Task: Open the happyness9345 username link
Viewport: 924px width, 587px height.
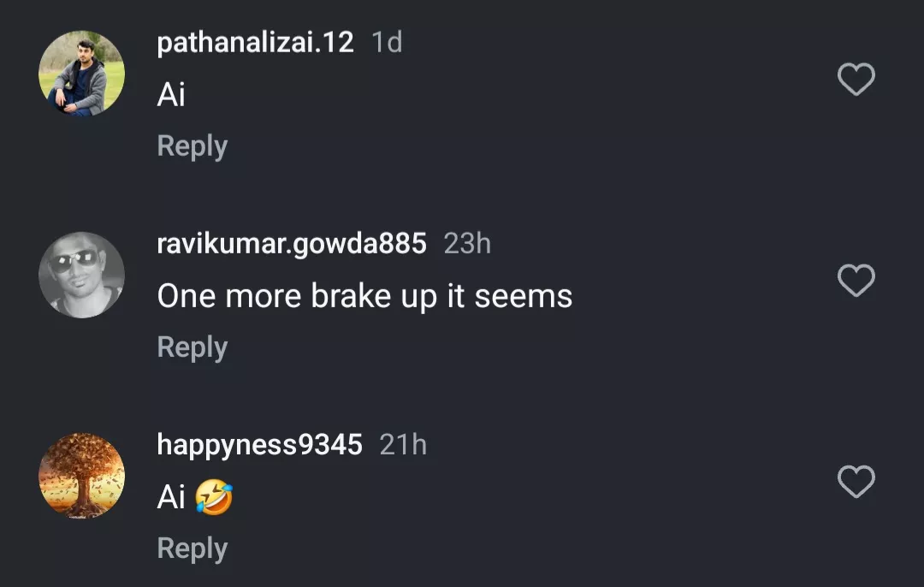Action: (x=259, y=445)
